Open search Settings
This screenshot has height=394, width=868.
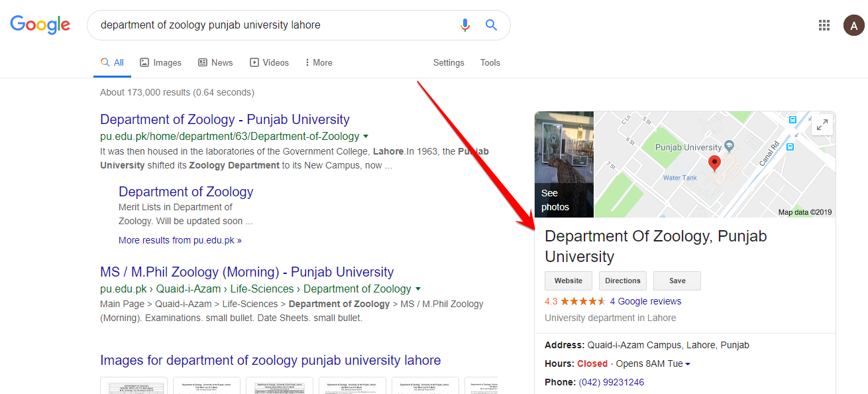pyautogui.click(x=449, y=62)
